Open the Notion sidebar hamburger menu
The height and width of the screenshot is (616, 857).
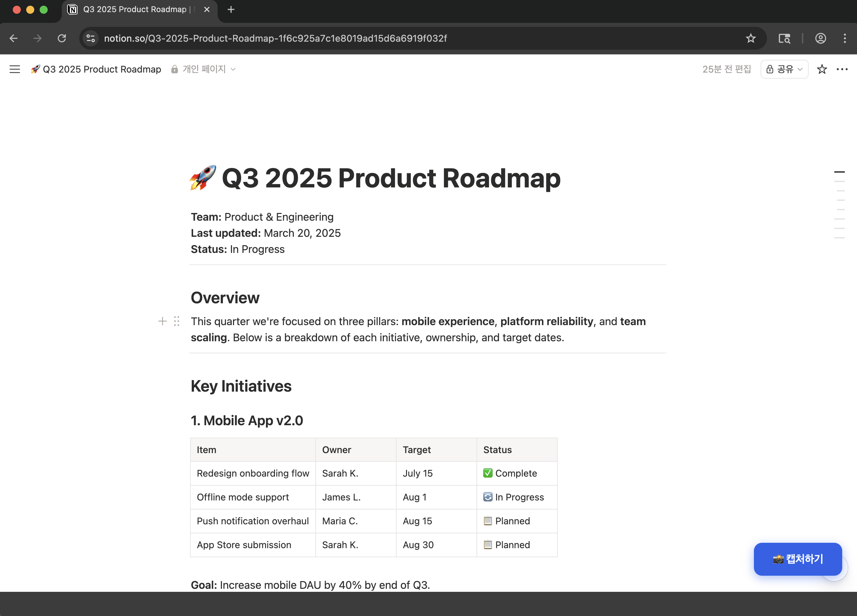coord(14,69)
